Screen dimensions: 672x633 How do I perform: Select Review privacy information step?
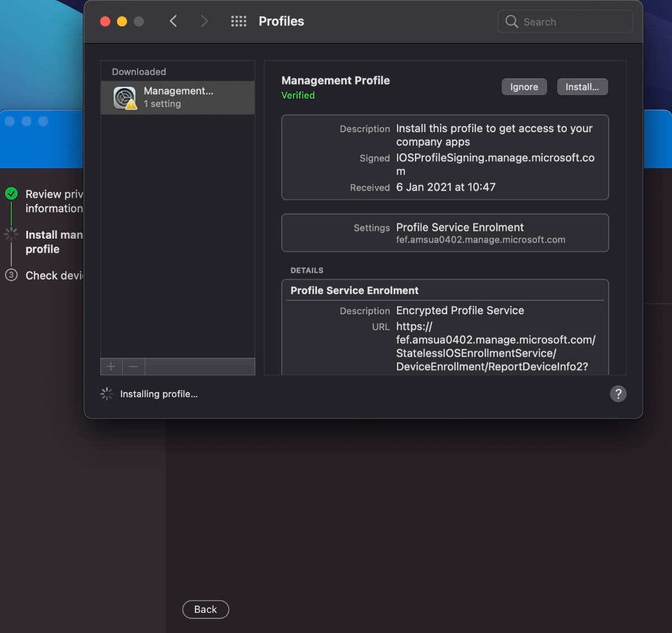pos(54,201)
